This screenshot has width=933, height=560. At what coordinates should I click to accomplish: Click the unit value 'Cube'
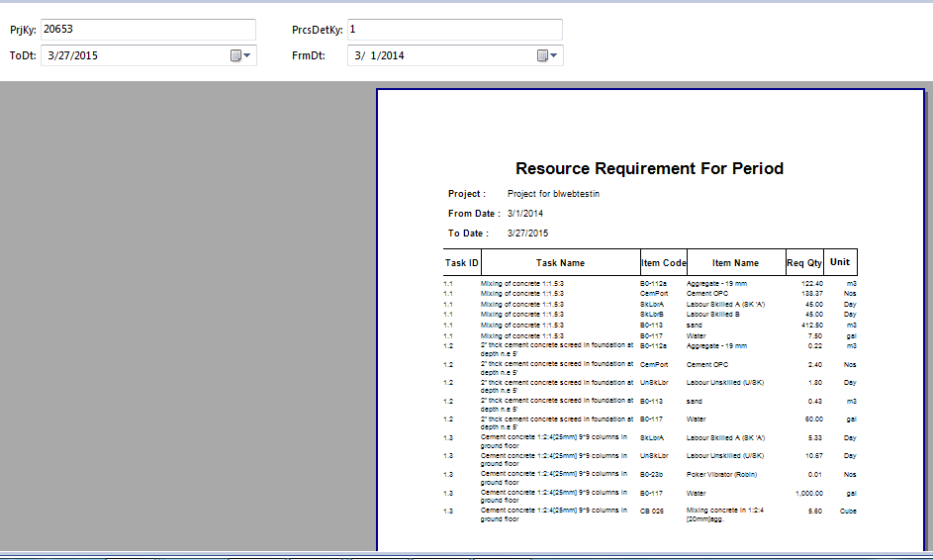pyautogui.click(x=848, y=511)
